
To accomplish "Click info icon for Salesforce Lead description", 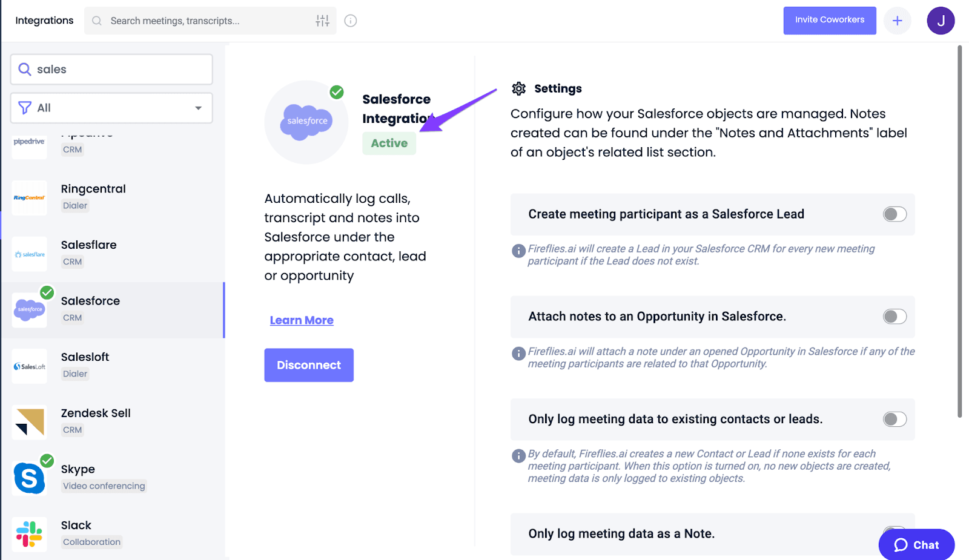I will pyautogui.click(x=518, y=251).
